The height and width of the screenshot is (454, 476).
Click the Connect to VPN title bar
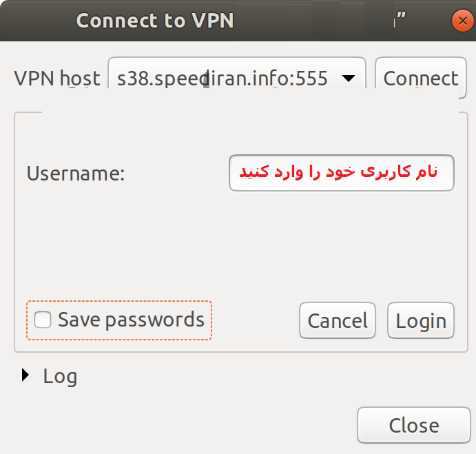coord(155,21)
